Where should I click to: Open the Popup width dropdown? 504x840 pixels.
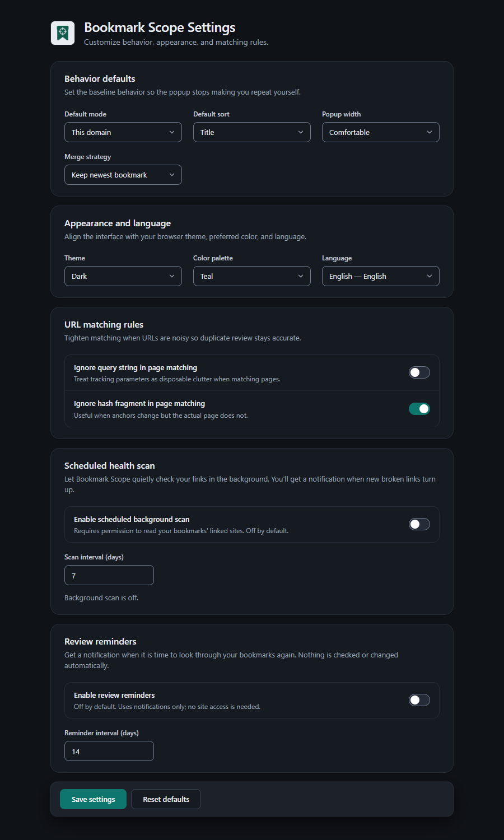(x=381, y=132)
